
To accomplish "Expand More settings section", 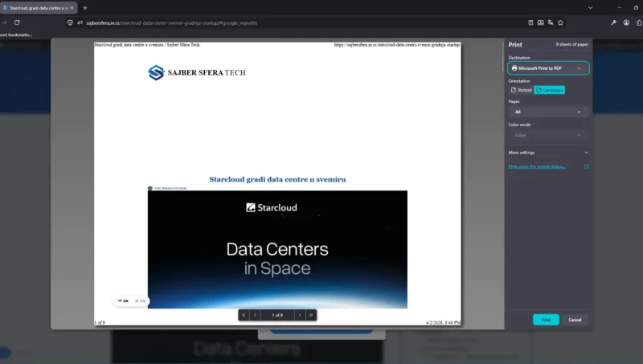I will click(x=548, y=153).
